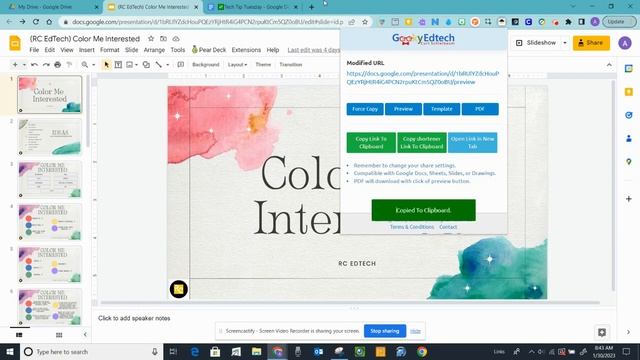640x360 pixels.
Task: Click the PDF button in popup
Action: [x=480, y=109]
